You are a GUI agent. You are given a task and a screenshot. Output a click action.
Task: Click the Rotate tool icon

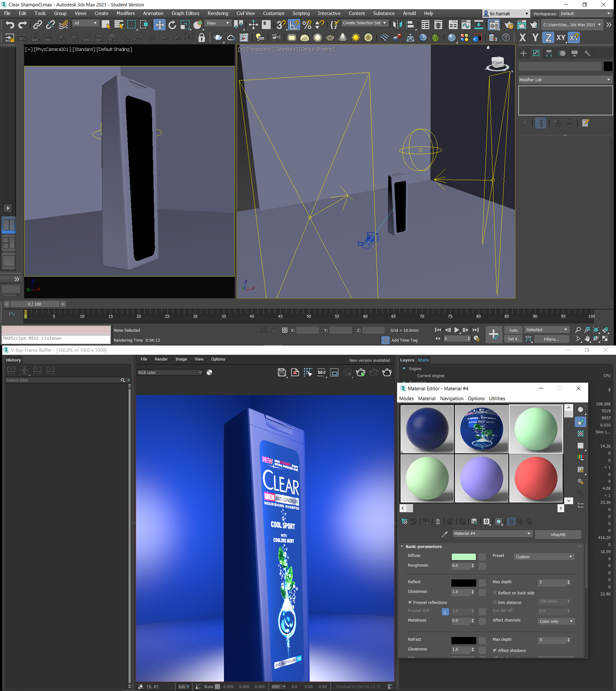172,25
